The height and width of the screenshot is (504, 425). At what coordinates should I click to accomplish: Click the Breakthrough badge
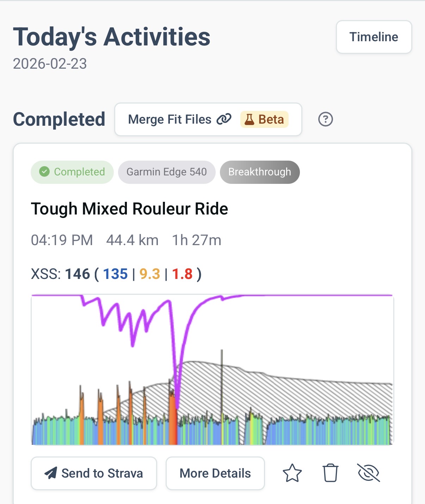click(260, 172)
